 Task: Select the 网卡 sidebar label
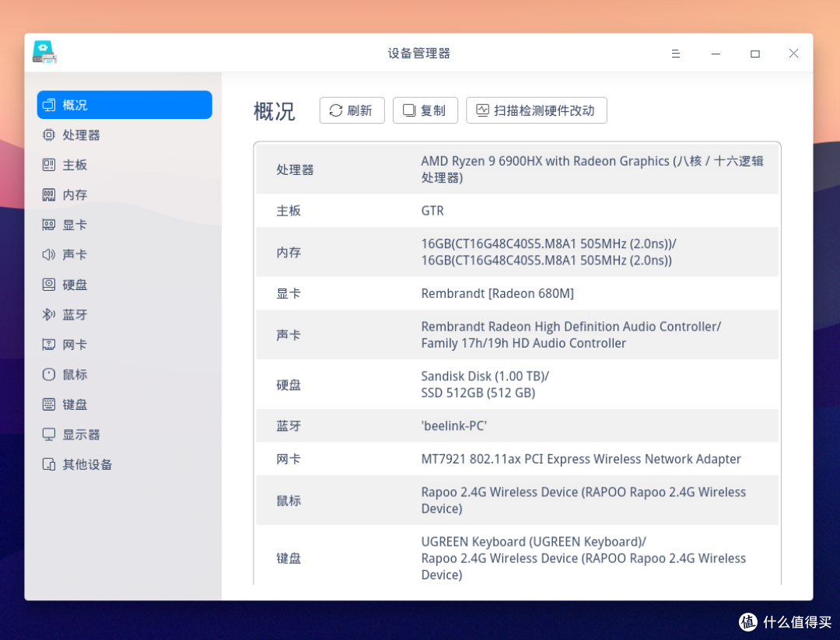[75, 344]
